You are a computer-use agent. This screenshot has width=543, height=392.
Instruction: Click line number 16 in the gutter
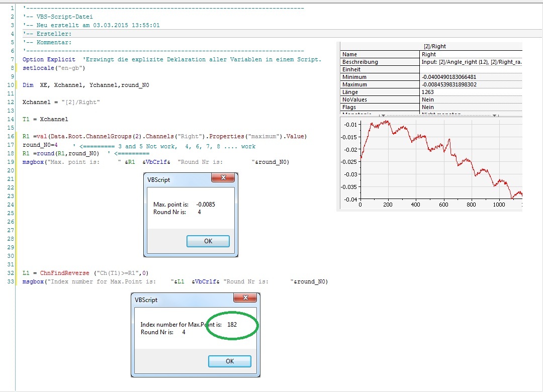[11, 136]
